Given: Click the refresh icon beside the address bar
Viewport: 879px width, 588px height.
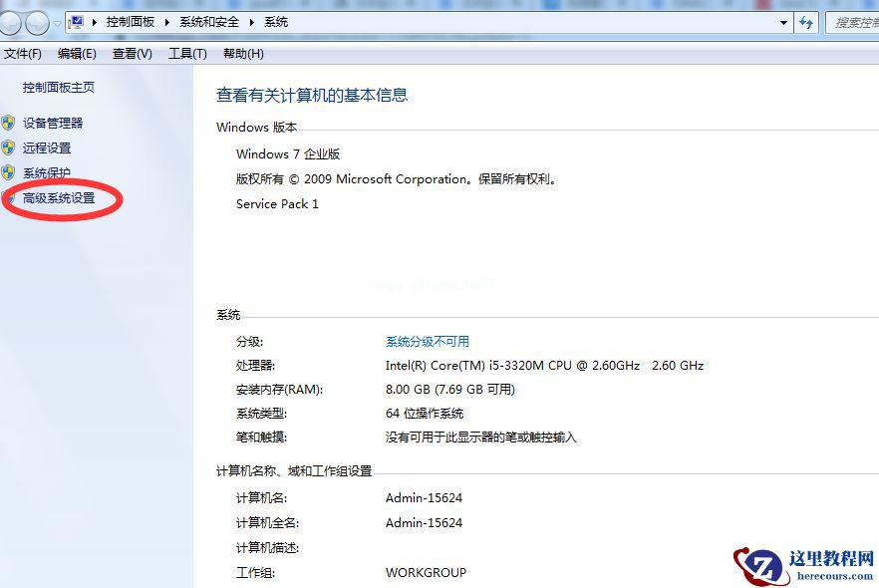Looking at the screenshot, I should pyautogui.click(x=806, y=22).
